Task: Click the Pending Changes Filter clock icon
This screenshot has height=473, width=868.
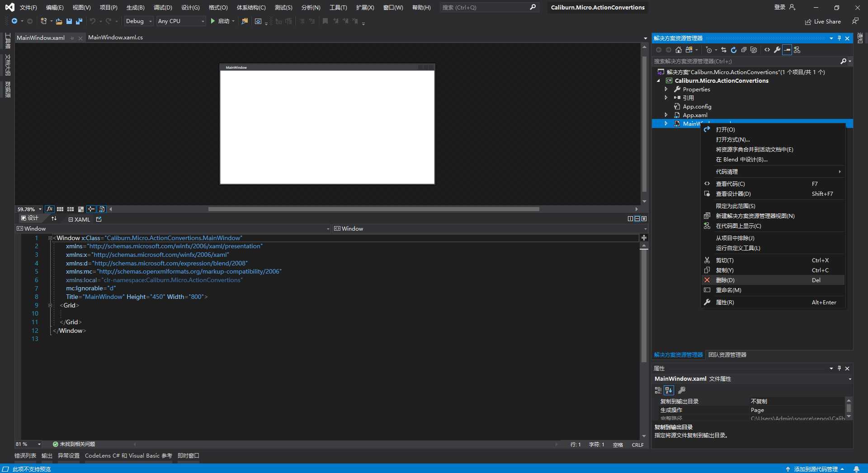Action: click(709, 50)
